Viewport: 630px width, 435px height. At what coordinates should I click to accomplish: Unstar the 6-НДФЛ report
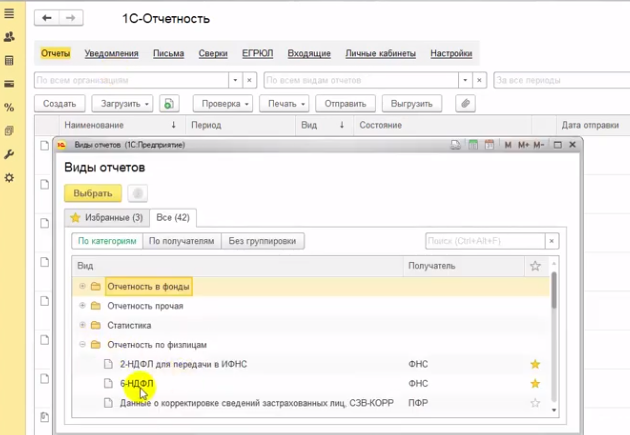(x=535, y=384)
